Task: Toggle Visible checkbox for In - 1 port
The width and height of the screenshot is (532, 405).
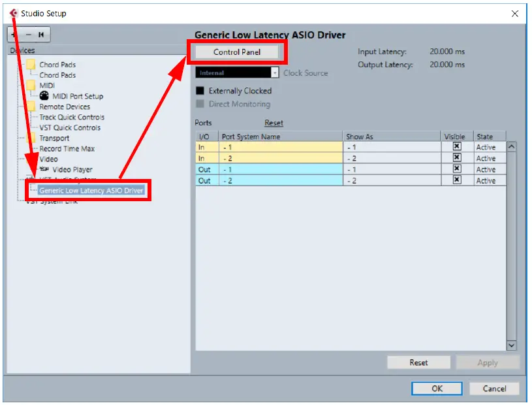Action: pyautogui.click(x=457, y=146)
